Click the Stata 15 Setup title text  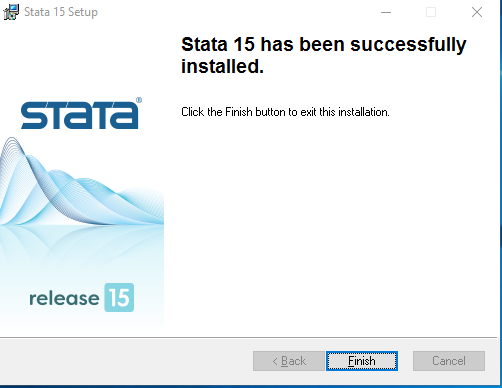61,12
